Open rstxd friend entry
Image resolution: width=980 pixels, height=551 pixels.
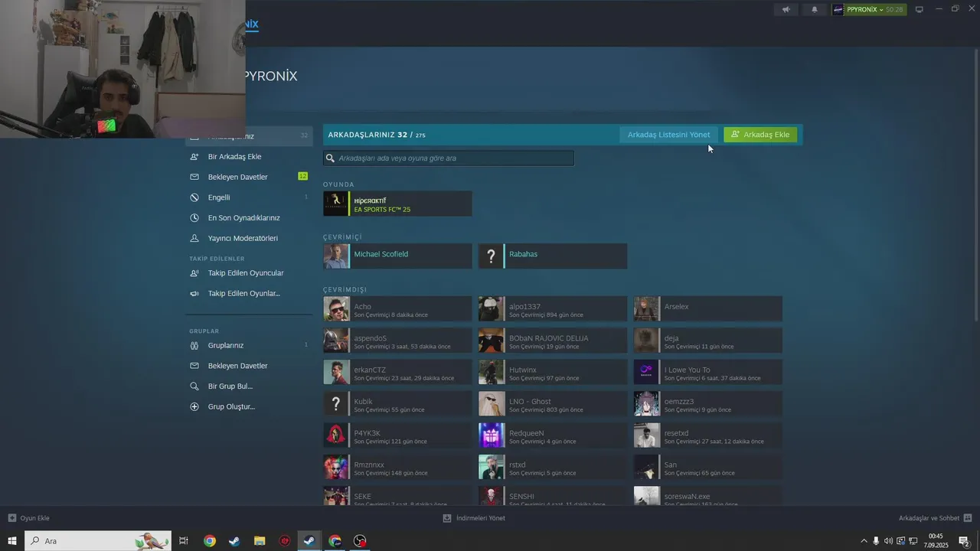tap(553, 468)
